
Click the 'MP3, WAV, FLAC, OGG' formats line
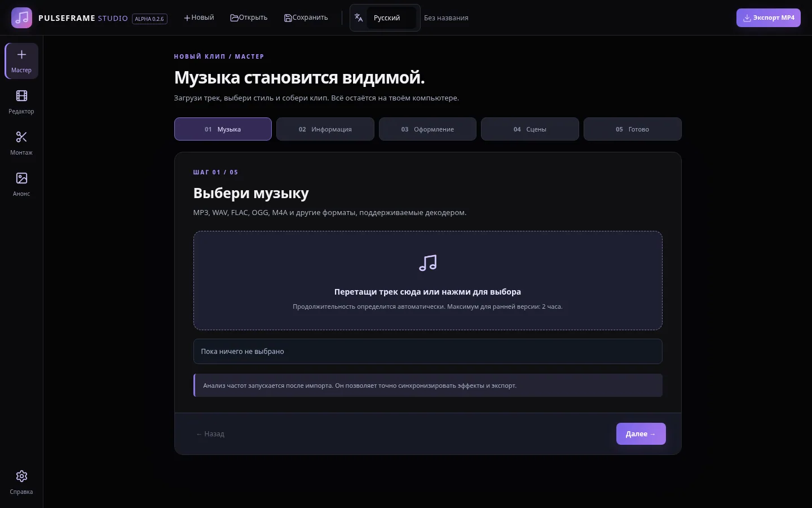pyautogui.click(x=330, y=212)
